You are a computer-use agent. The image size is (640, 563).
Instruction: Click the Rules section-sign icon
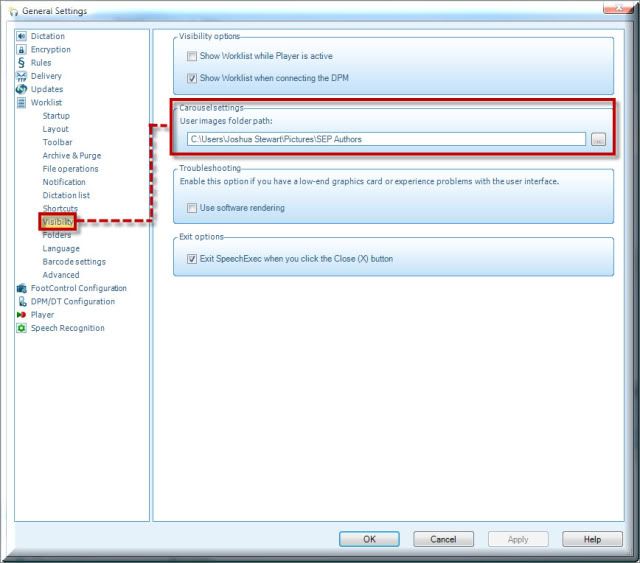pos(21,63)
